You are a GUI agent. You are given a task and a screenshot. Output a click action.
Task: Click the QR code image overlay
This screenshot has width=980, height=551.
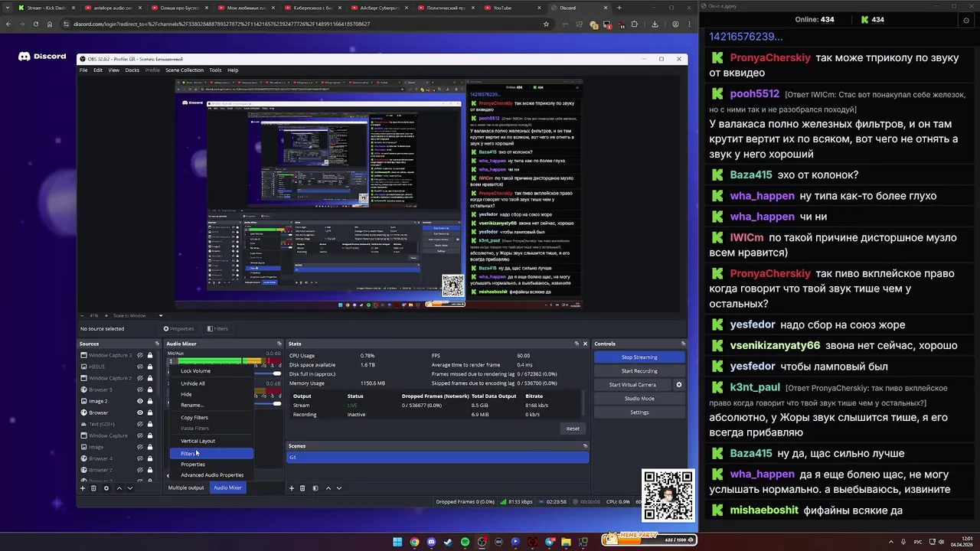[668, 495]
